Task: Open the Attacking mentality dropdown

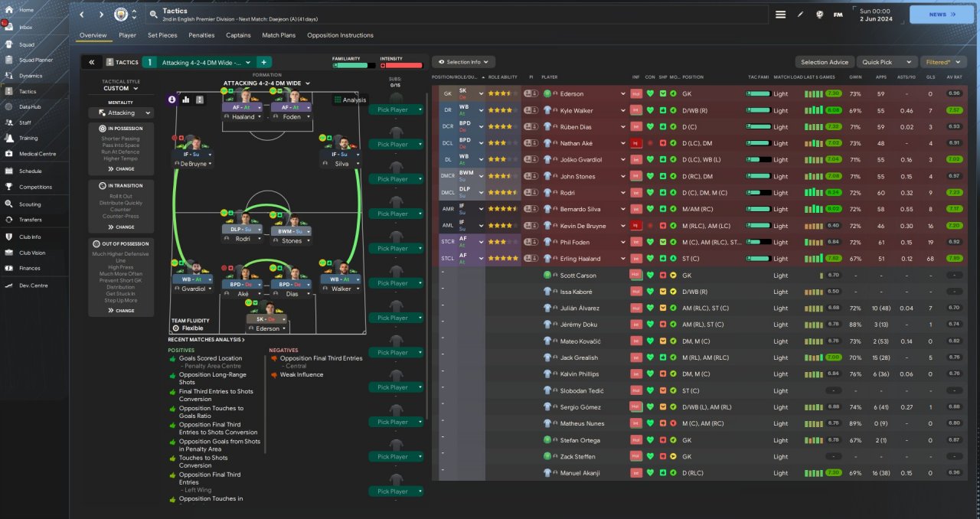Action: point(121,113)
